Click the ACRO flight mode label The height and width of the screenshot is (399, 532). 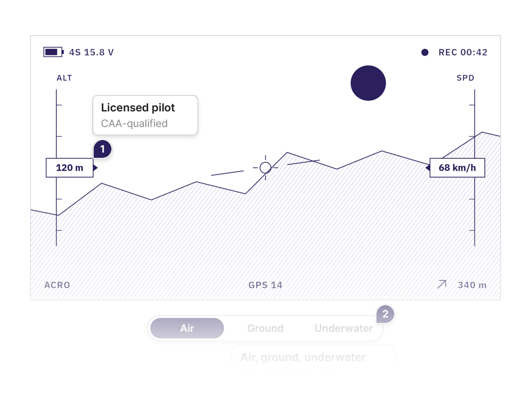pos(57,285)
